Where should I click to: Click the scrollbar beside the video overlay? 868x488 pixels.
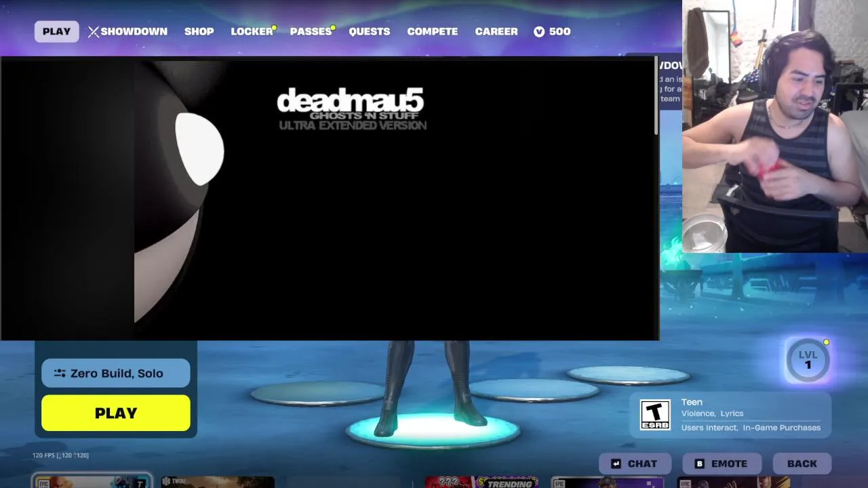tap(656, 96)
